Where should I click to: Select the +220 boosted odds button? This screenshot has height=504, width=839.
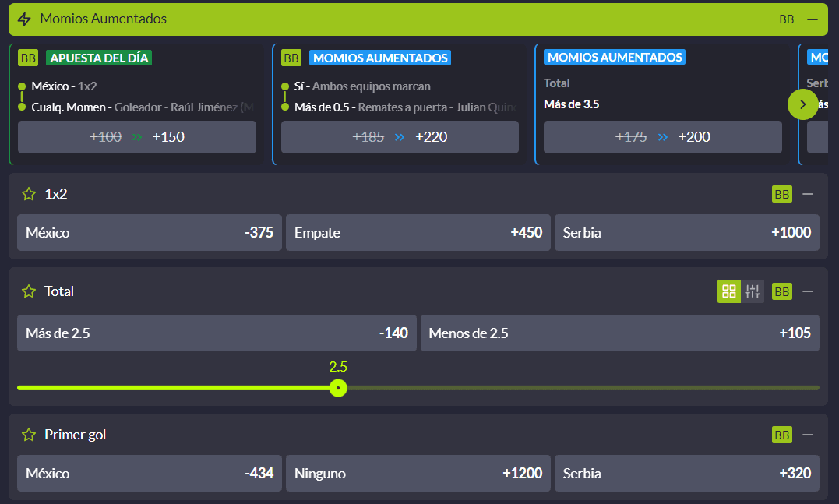[x=400, y=137]
